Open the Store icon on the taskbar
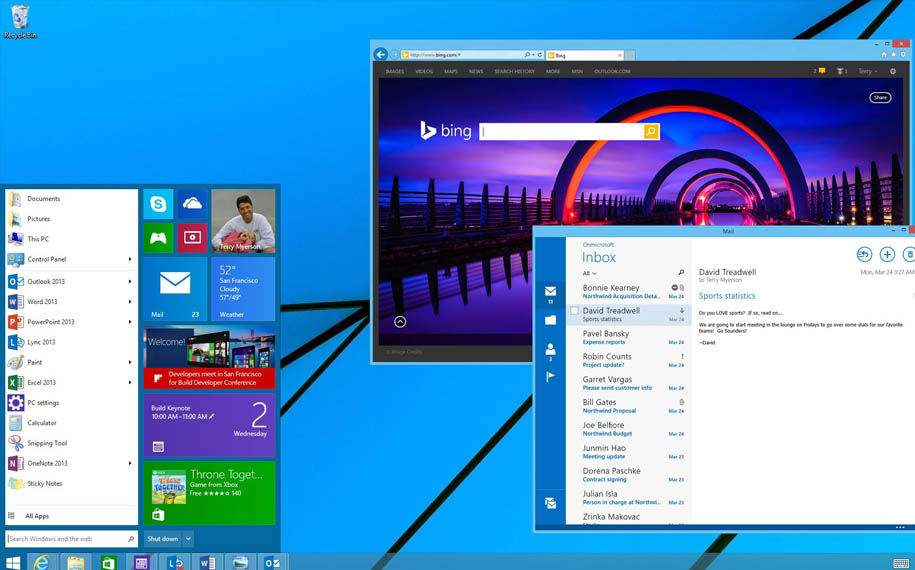The width and height of the screenshot is (915, 570). pos(109,563)
